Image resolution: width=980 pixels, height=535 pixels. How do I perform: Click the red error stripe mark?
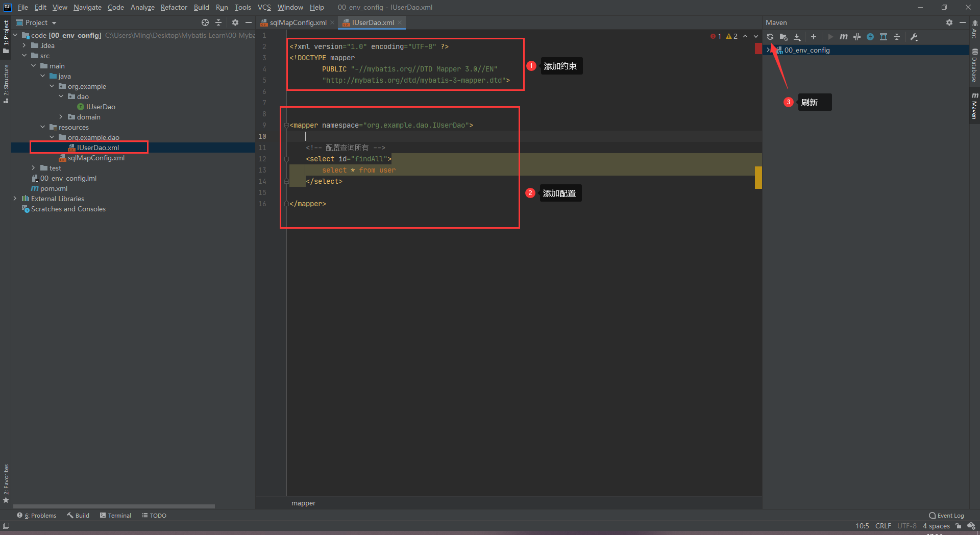point(758,48)
